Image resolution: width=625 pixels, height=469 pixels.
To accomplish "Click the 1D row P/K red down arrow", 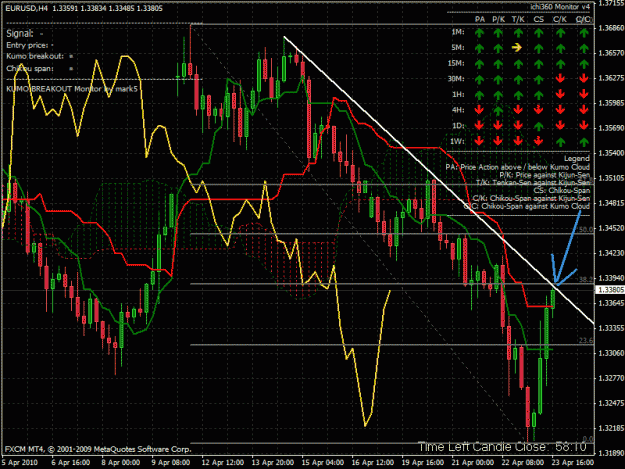I will coord(498,126).
